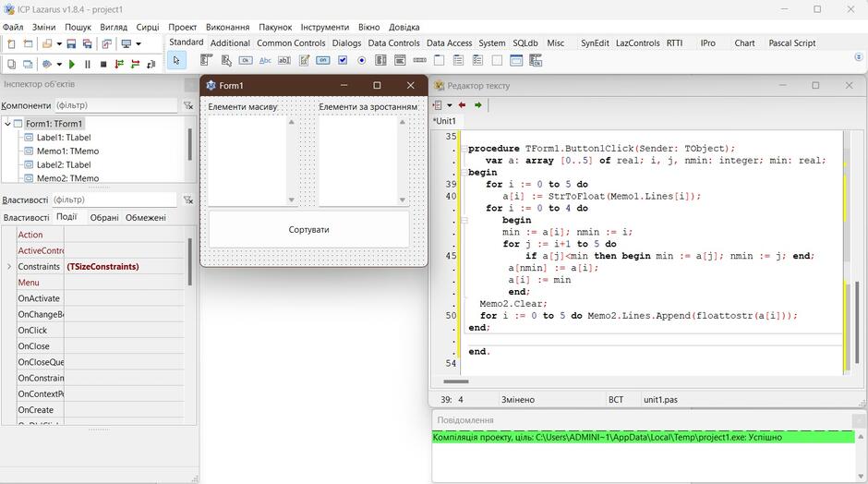Click the build mode gear icon
The width and height of the screenshot is (868, 484).
click(x=47, y=65)
